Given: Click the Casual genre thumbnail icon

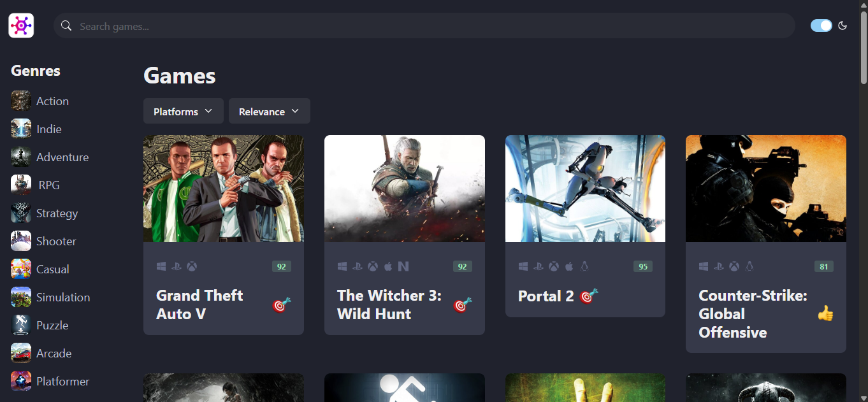Looking at the screenshot, I should coord(21,269).
